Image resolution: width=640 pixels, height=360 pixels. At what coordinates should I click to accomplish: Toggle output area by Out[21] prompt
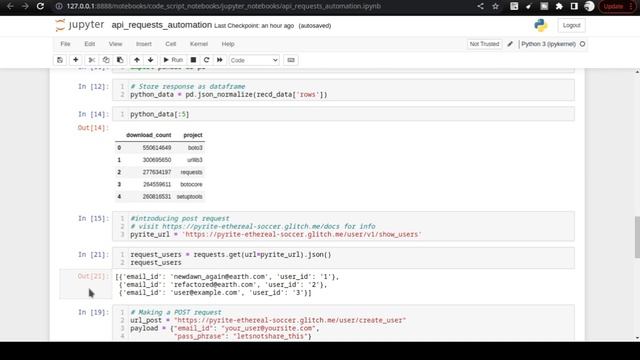[x=86, y=284]
